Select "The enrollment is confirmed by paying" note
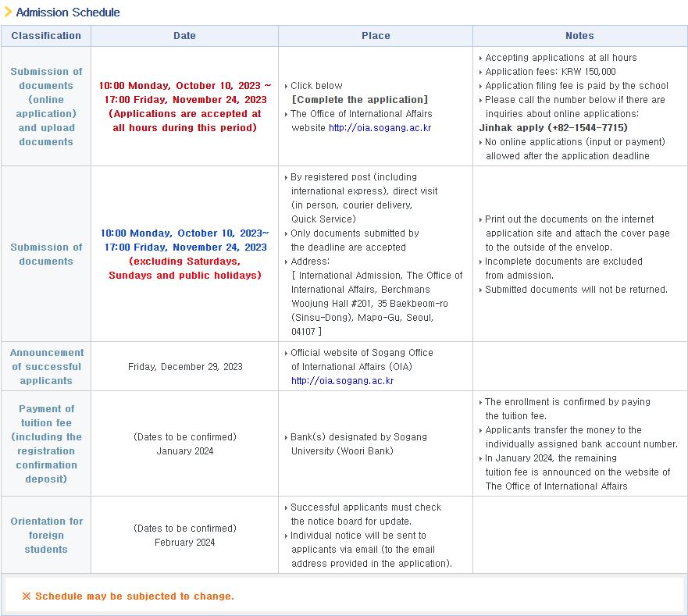Screen dimensions: 688x616 (567, 402)
